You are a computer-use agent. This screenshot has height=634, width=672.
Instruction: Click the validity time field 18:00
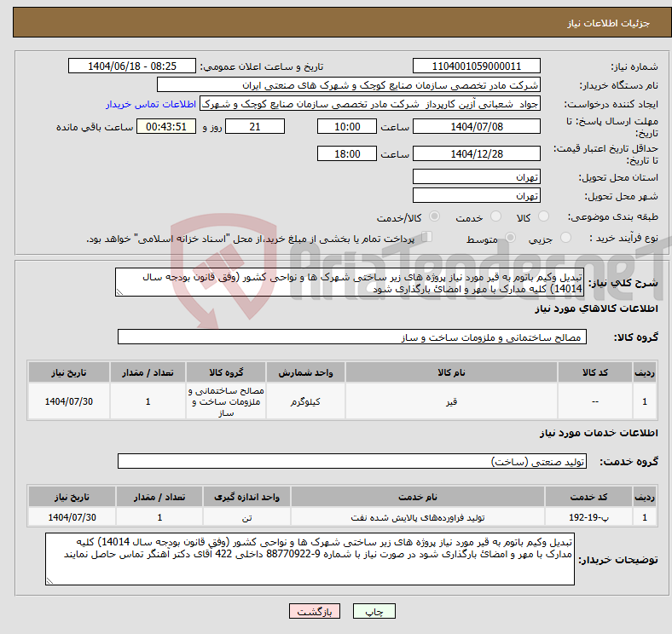[347, 153]
